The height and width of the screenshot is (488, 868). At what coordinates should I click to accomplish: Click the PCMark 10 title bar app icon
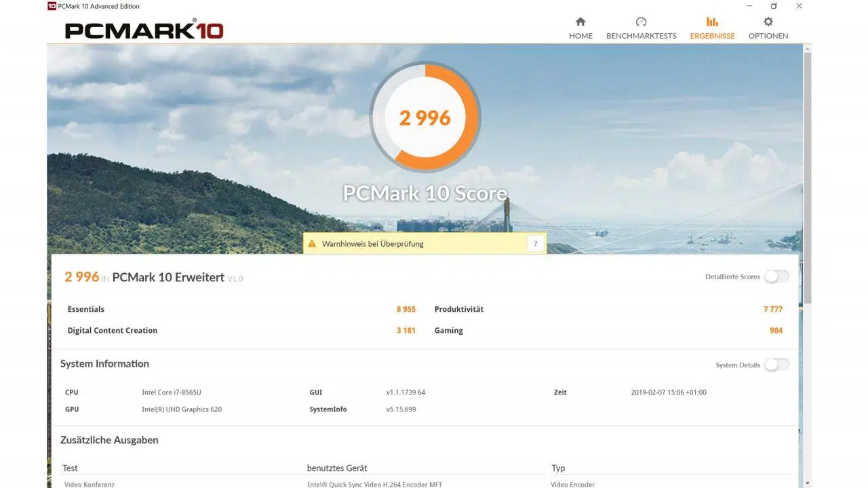click(x=52, y=6)
